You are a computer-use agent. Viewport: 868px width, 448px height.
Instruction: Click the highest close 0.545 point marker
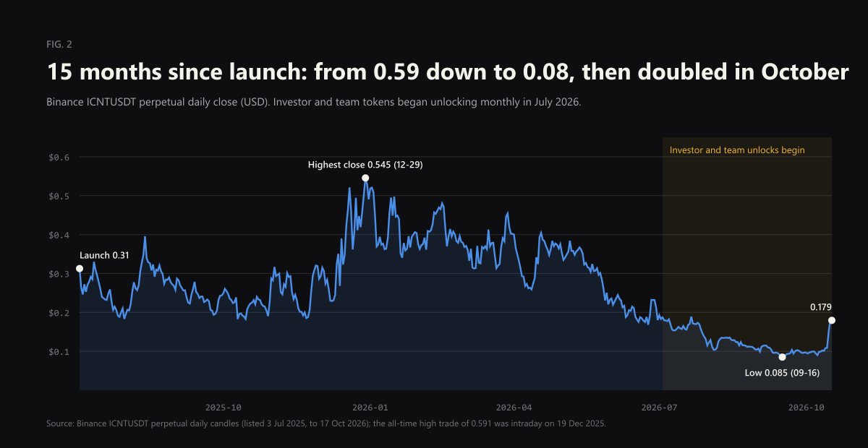coord(365,178)
